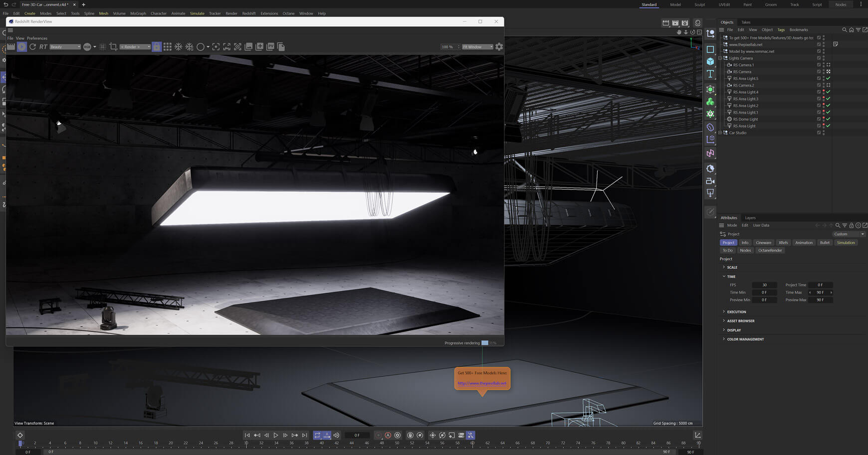Open the Beauty AOV dropdown
Image resolution: width=868 pixels, height=455 pixels.
click(65, 47)
